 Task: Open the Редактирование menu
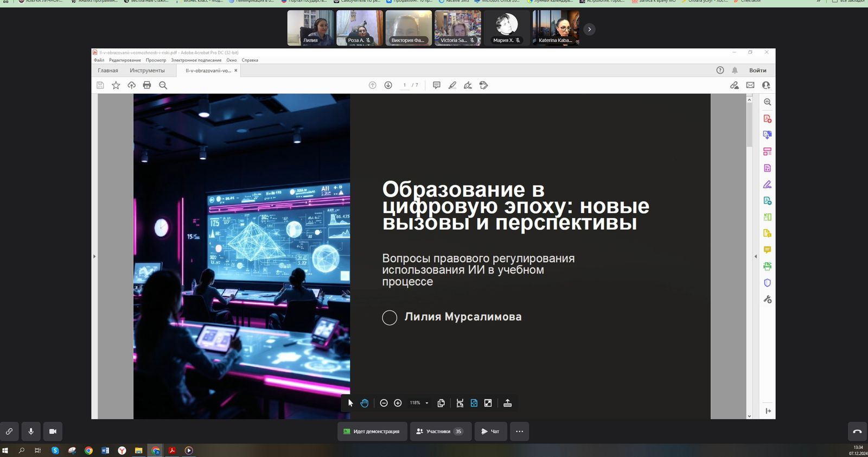(x=125, y=60)
